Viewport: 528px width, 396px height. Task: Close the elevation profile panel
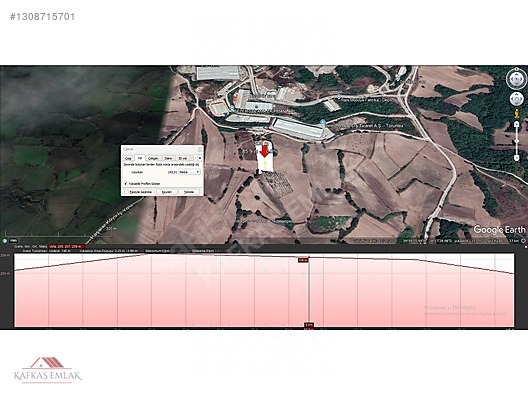525,247
